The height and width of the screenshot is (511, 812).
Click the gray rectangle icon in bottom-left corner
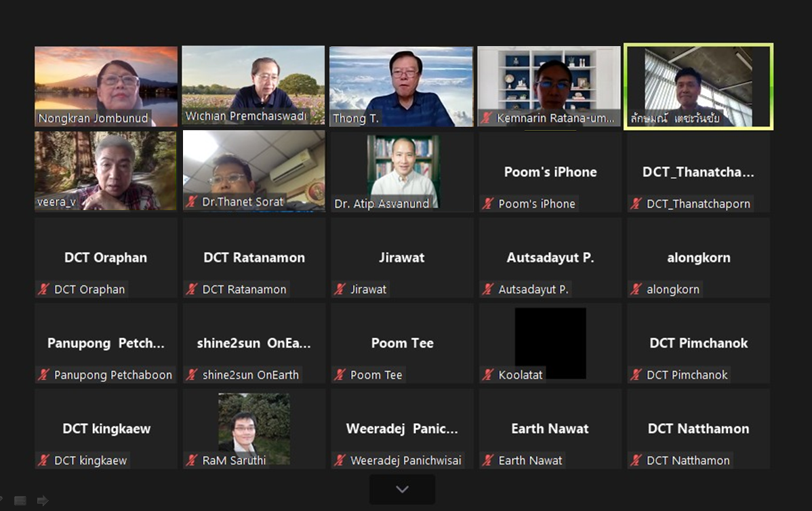coord(20,500)
